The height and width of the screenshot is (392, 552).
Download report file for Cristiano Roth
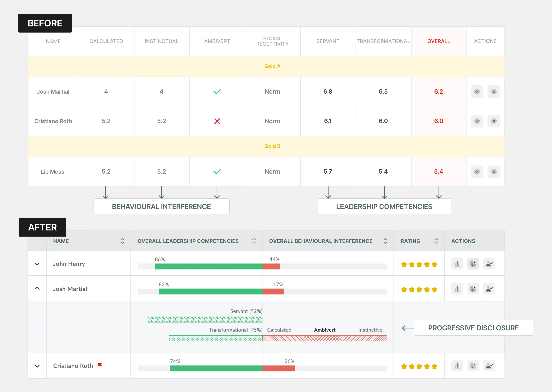click(x=473, y=366)
